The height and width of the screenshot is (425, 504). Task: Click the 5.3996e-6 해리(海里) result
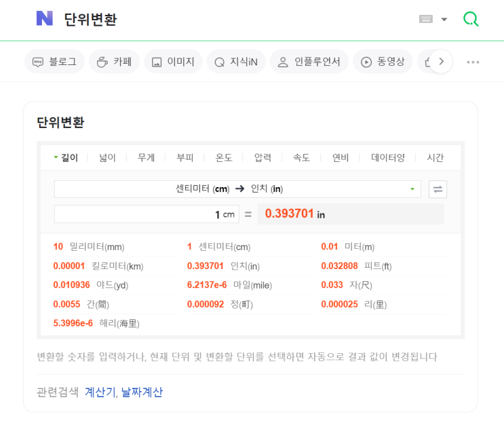96,323
